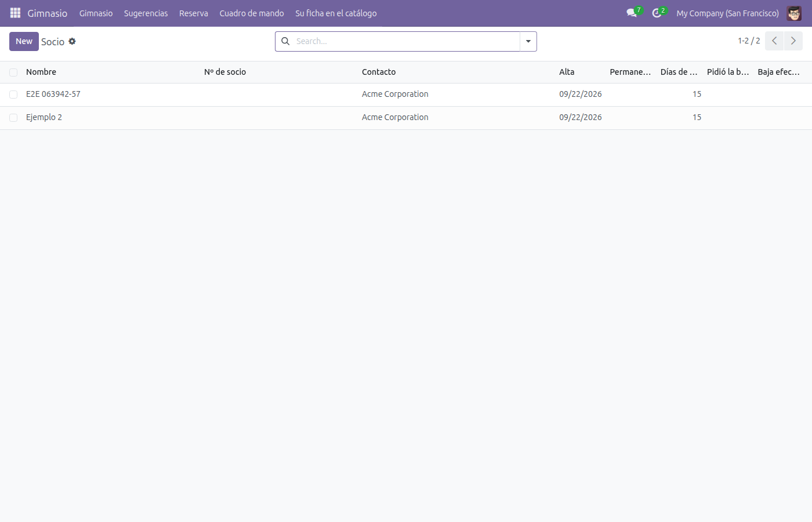The image size is (812, 522).
Task: Sort by the Días de … column header
Action: (679, 72)
